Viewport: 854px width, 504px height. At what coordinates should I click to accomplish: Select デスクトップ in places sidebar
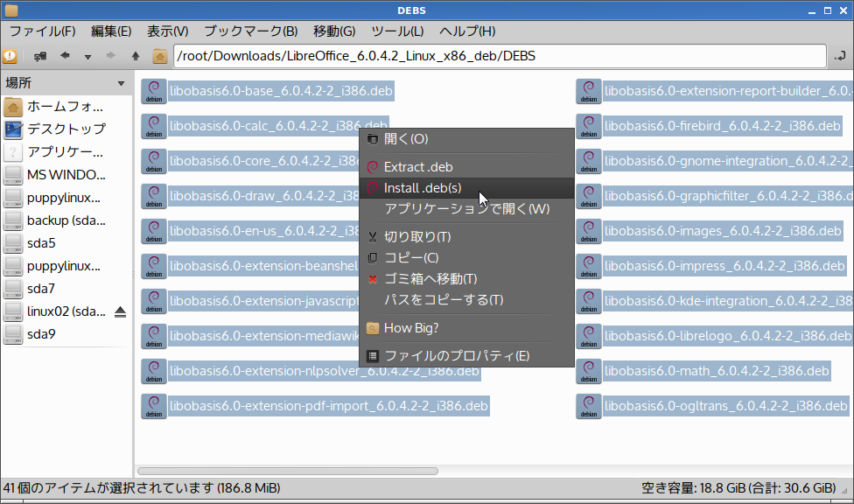click(x=66, y=129)
